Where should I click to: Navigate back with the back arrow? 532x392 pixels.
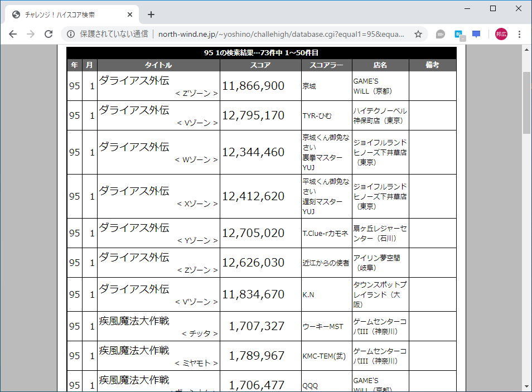12,34
